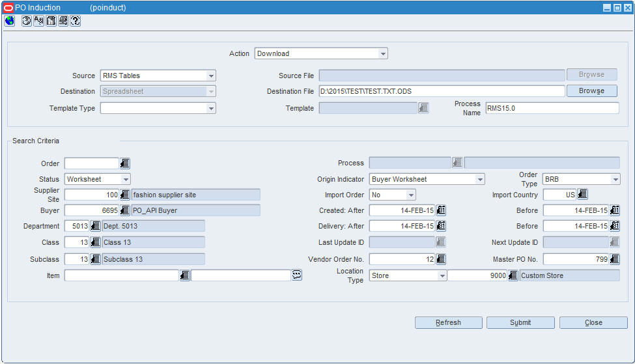Open the Created Before calendar icon
This screenshot has height=364, width=635.
coord(615,210)
